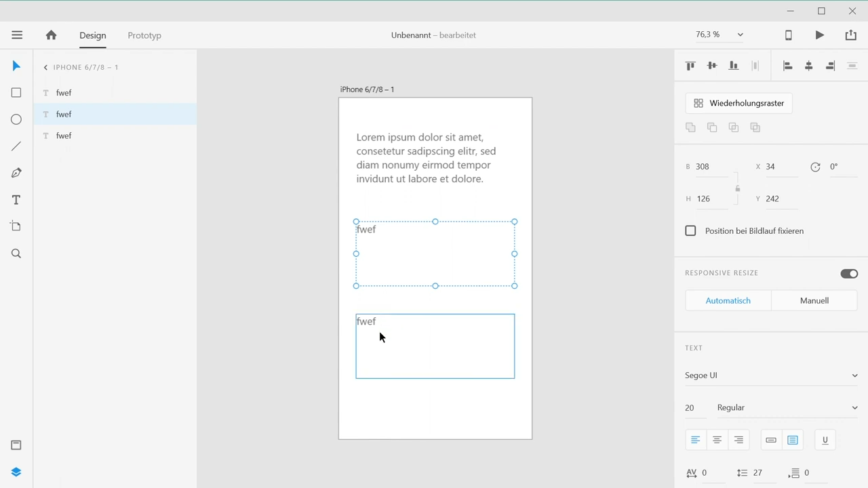This screenshot has width=868, height=488.
Task: Enable Position bei Bildlauf fixieren checkbox
Action: pyautogui.click(x=690, y=231)
